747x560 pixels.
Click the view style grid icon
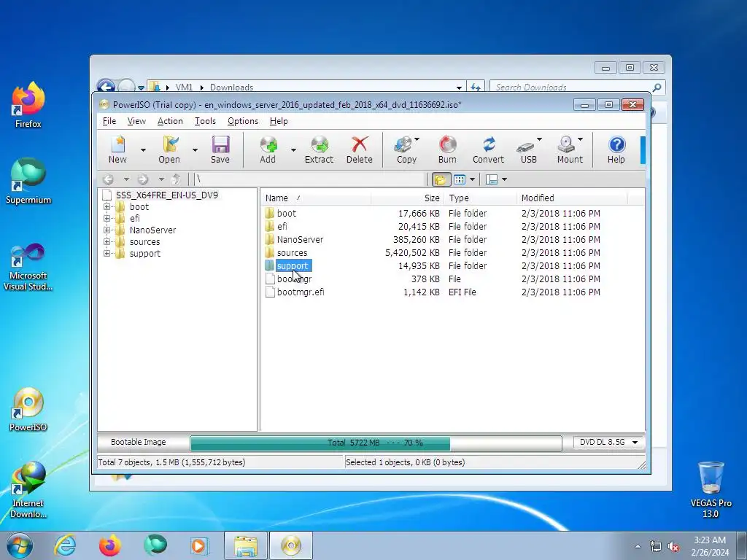pyautogui.click(x=460, y=179)
